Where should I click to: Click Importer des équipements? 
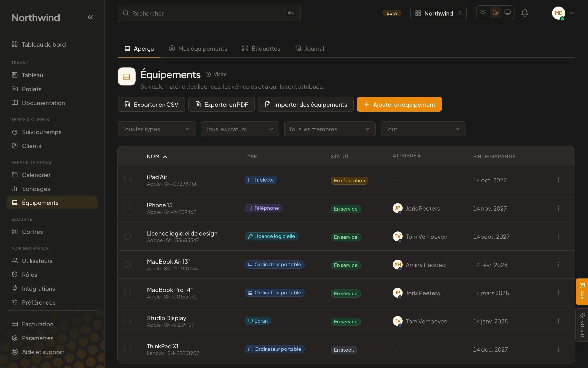(306, 104)
